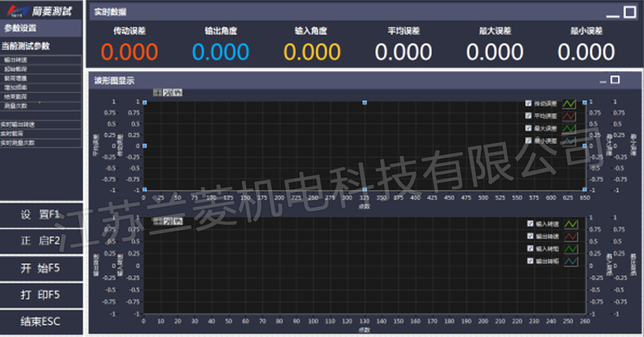Click 平均误差 red plot style icon
Screen dimensions: 644x337
[x=570, y=116]
